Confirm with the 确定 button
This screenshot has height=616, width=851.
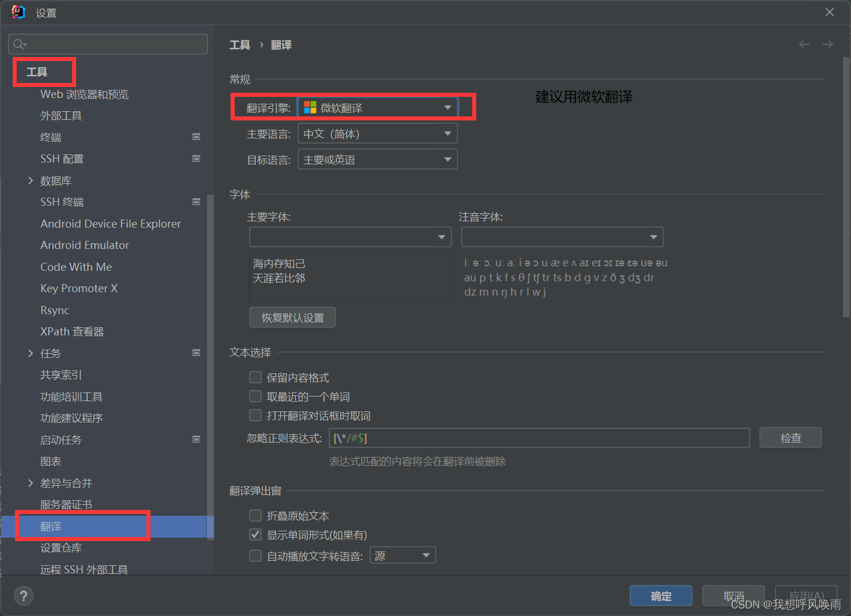(661, 596)
